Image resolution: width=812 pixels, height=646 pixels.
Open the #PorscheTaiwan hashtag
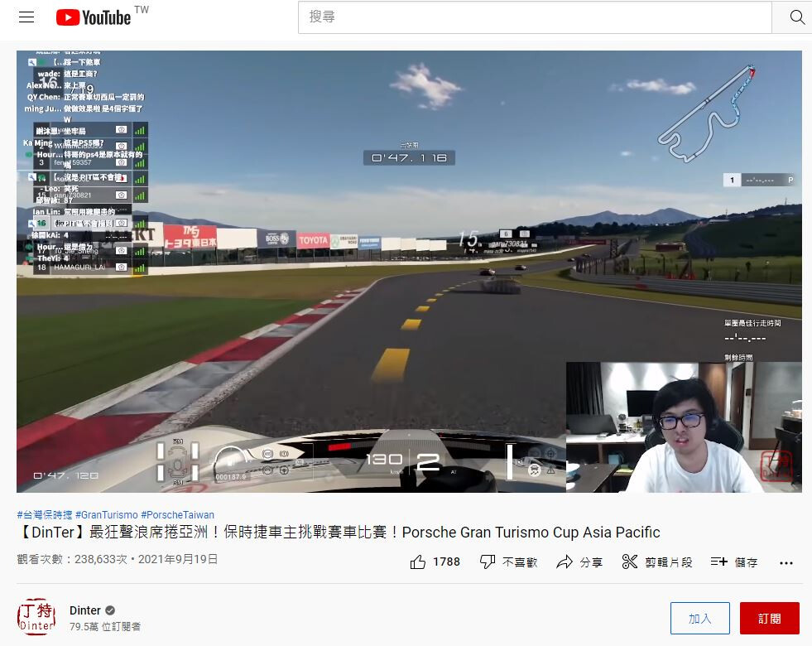click(x=177, y=514)
